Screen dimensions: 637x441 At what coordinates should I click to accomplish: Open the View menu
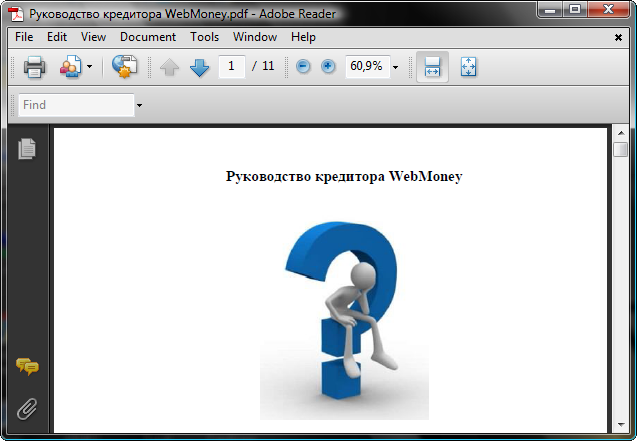pos(93,37)
